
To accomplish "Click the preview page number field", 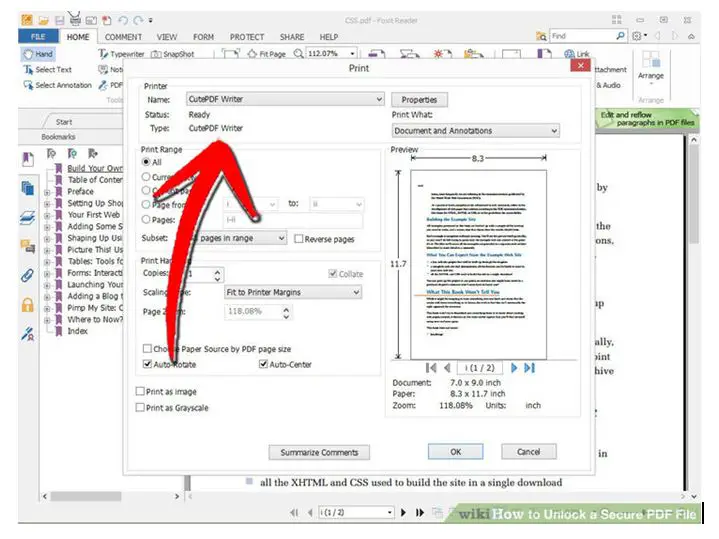I will [x=480, y=368].
